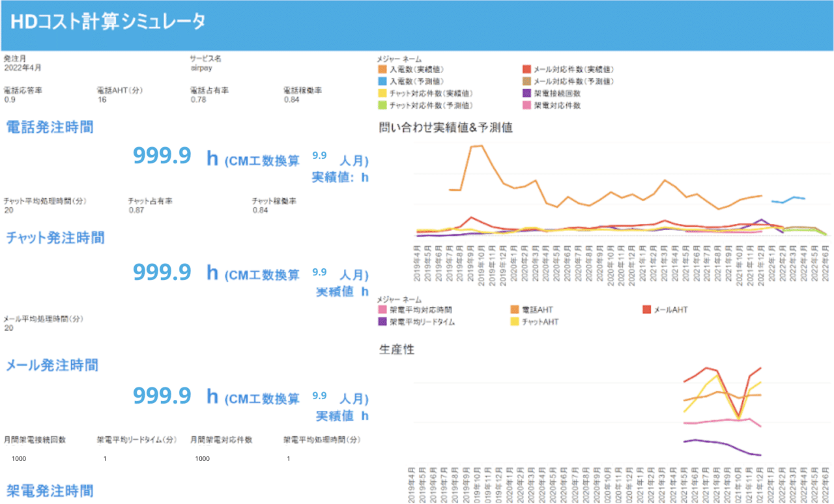This screenshot has width=834, height=504.
Task: Click the チャット占有率 value 0.87
Action: (x=136, y=210)
